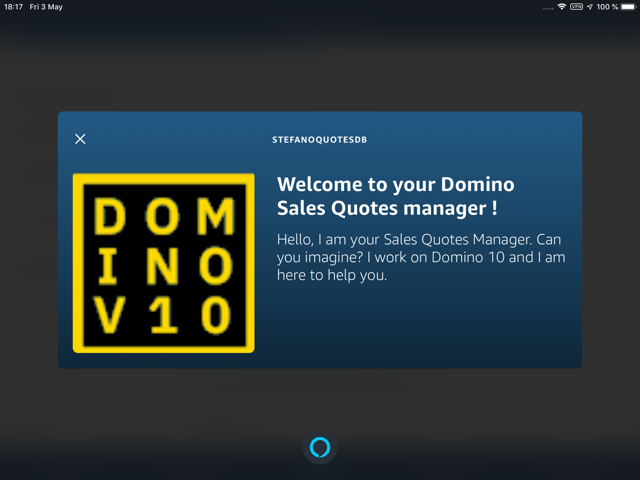Tap the 'Fri 3 May' date
Viewport: 640px width, 480px height.
(x=46, y=7)
